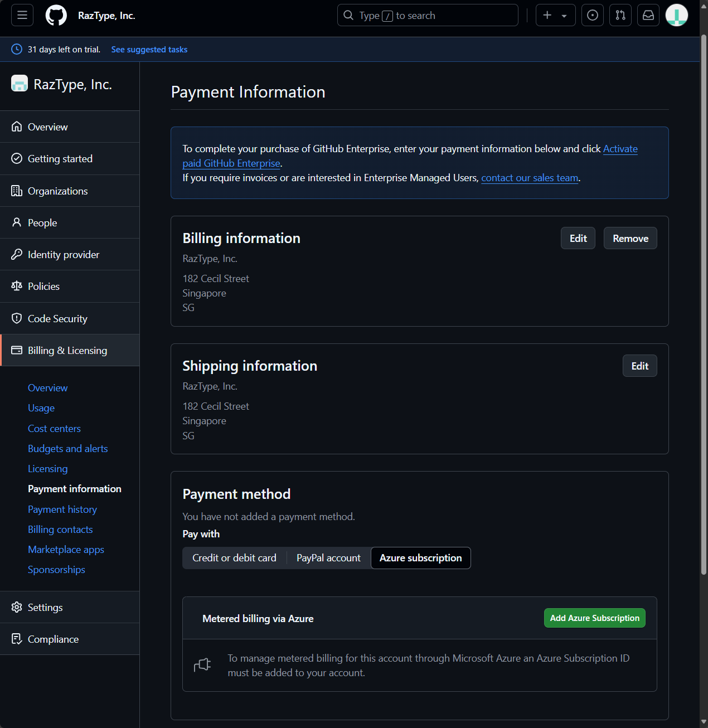
Task: Select Credit or debit card payment option
Action: (234, 558)
